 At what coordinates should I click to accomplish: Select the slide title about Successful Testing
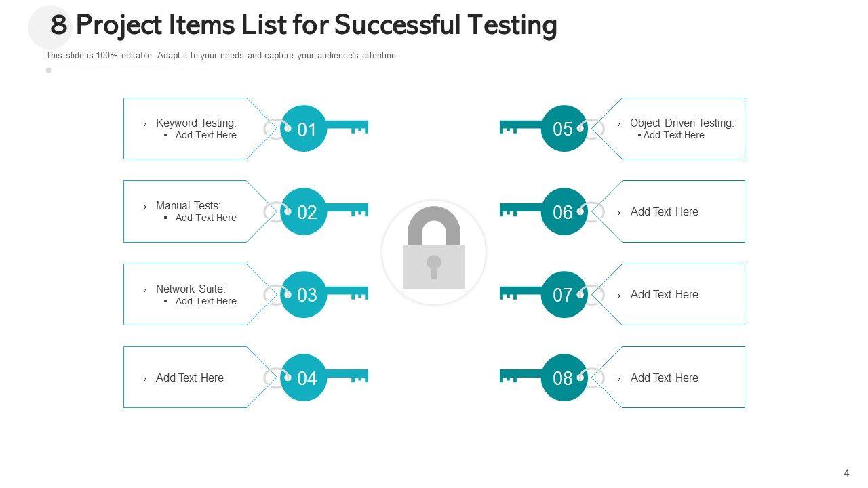(x=304, y=25)
